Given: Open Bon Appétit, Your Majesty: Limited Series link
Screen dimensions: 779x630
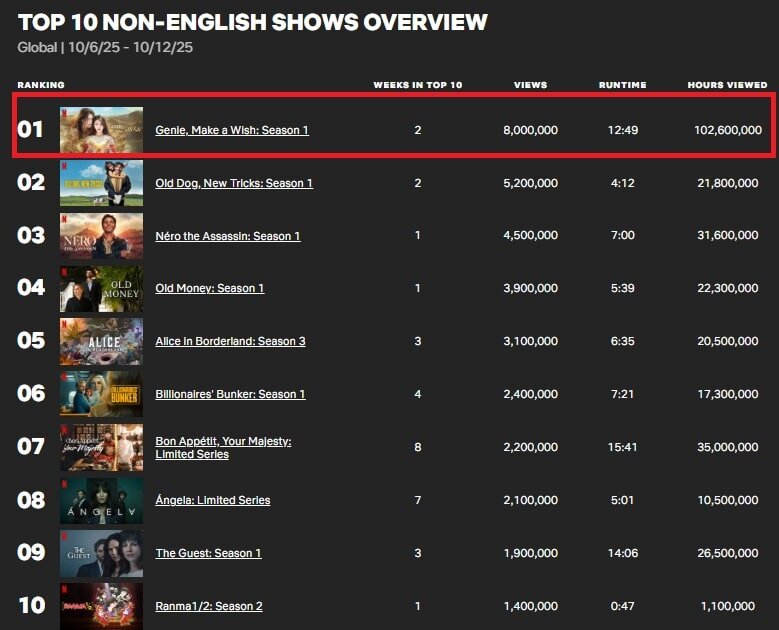Looking at the screenshot, I should point(224,448).
